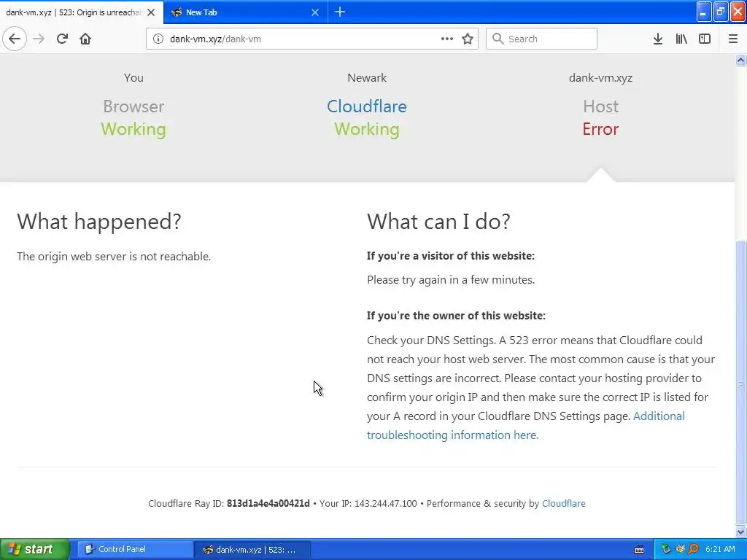
Task: Click the vertical scrollbar thumb
Action: click(741, 382)
